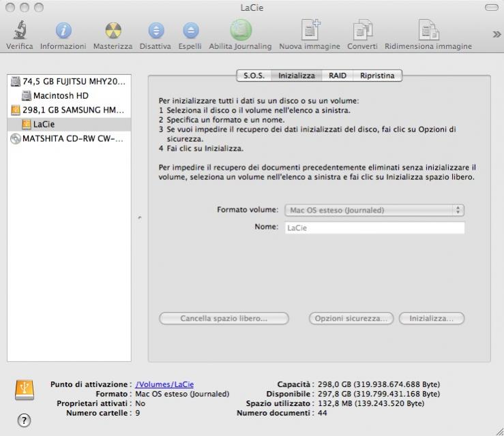
Task: Click the LaCie window title
Action: click(252, 7)
